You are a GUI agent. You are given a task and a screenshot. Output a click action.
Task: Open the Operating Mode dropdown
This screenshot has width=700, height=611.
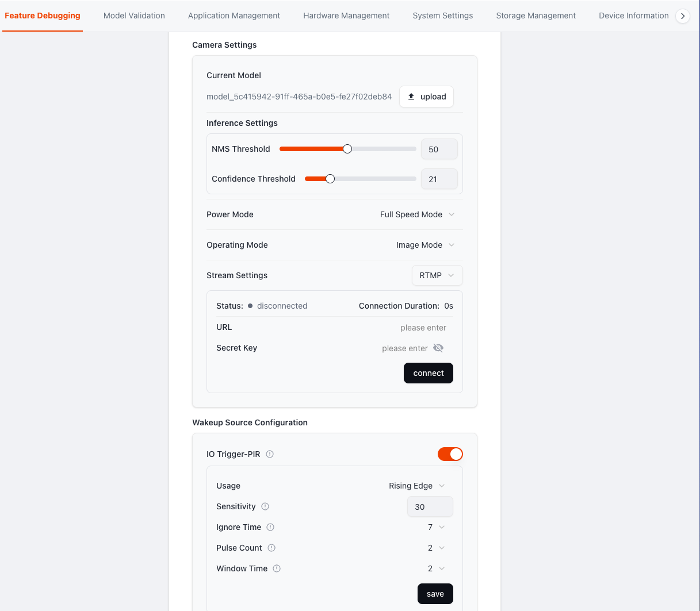(x=425, y=245)
